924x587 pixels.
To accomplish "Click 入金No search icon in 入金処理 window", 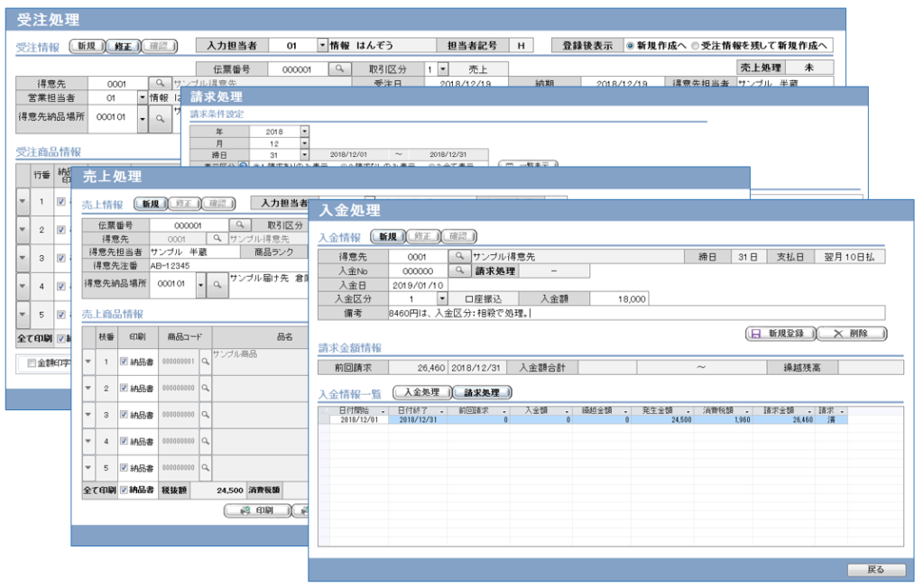I will [459, 271].
